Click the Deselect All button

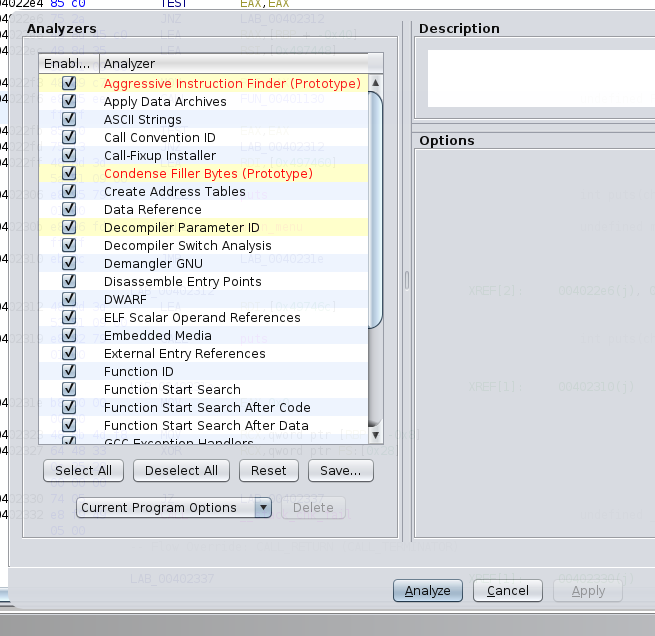[x=181, y=471]
